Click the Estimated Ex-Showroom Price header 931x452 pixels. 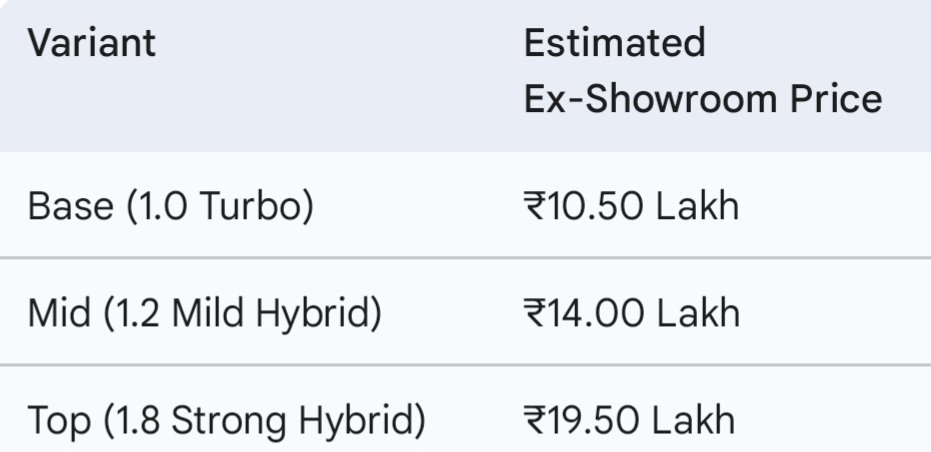[x=703, y=71]
